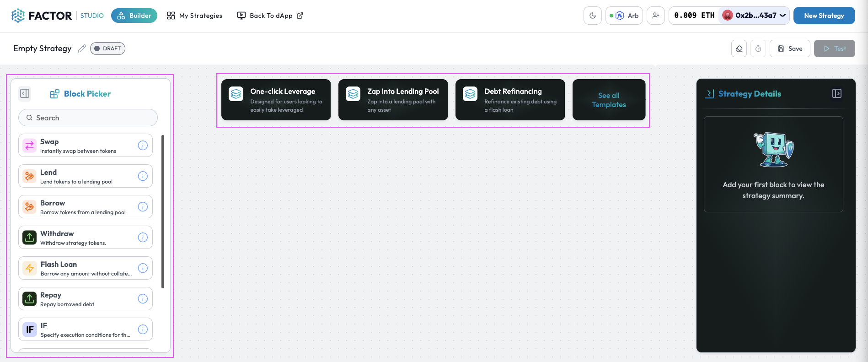The image size is (868, 362).
Task: Open the add-user icon in header
Action: point(655,16)
